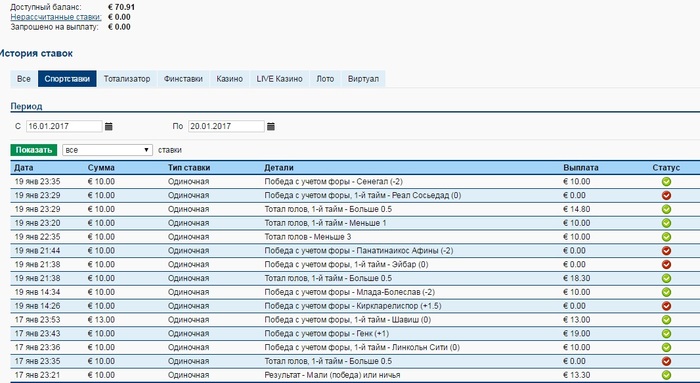Image resolution: width=700 pixels, height=383 pixels.
Task: Click the Сумма column header
Action: point(101,168)
